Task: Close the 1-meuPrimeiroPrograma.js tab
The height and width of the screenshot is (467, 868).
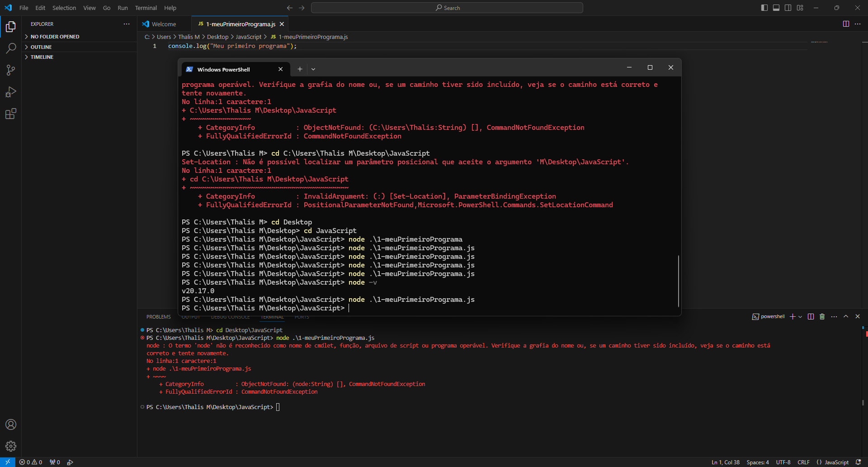Action: pos(282,24)
